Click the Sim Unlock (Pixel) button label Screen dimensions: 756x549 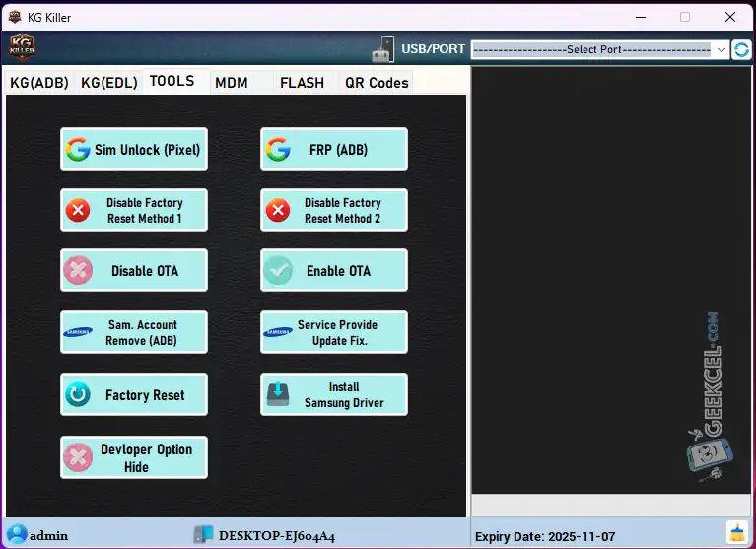[147, 150]
